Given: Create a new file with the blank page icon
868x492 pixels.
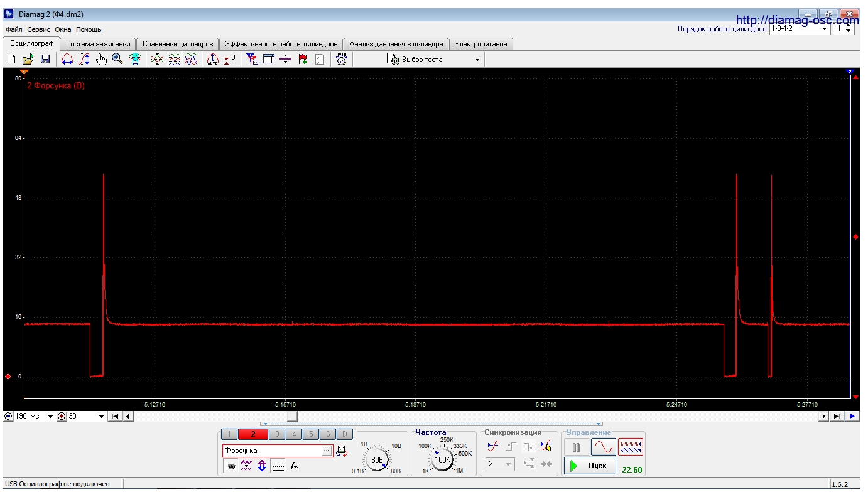Looking at the screenshot, I should tap(11, 60).
